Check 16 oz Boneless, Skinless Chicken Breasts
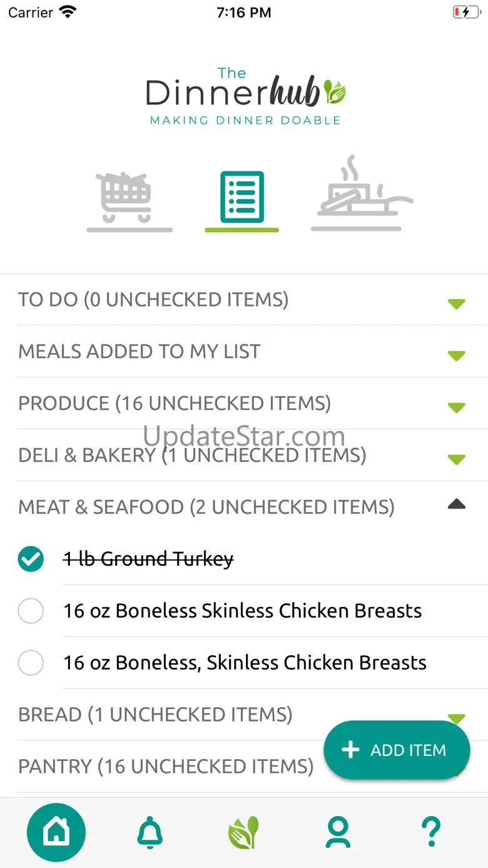488x868 pixels. (31, 663)
